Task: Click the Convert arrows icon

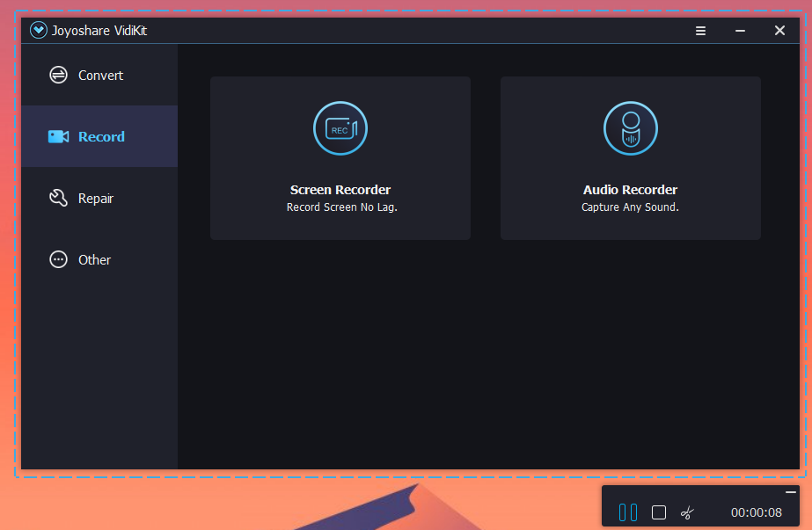Action: click(x=58, y=75)
